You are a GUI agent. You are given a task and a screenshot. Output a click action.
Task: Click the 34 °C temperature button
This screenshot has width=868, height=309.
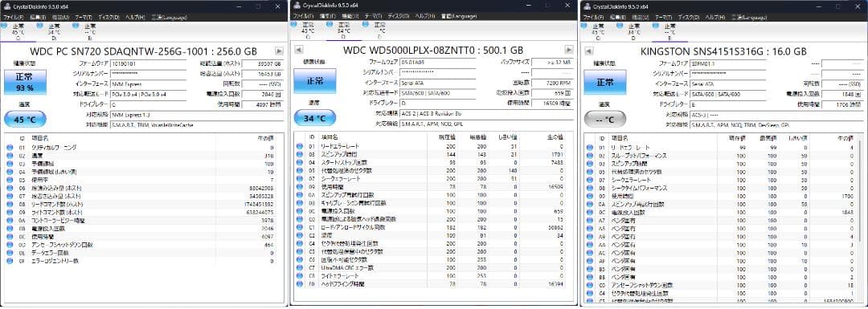314,118
